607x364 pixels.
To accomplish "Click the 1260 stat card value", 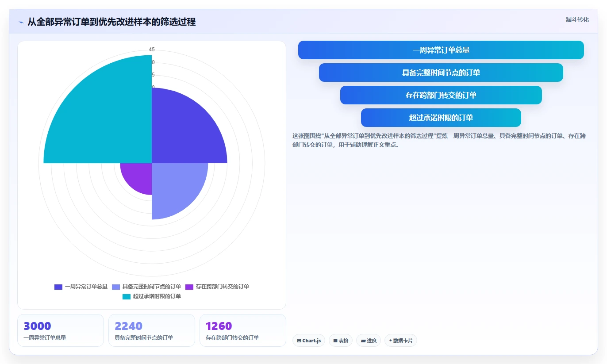I will (x=219, y=326).
